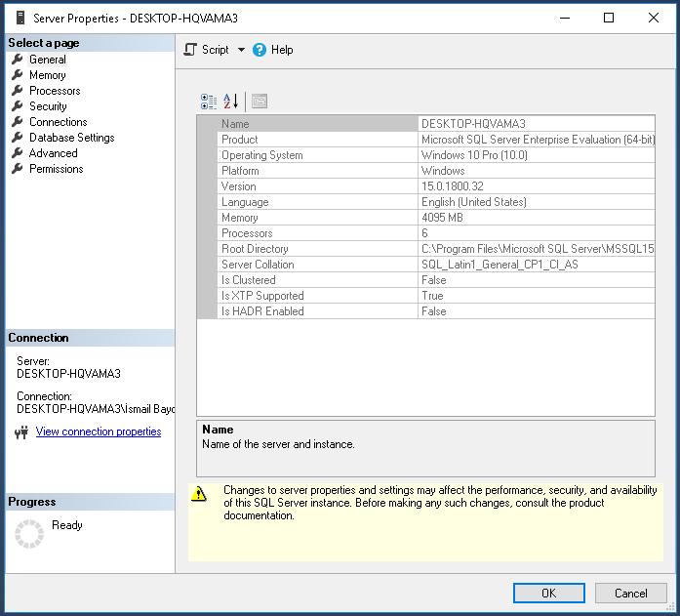Select the Is XTP Supported property label
The height and width of the screenshot is (616, 680).
click(x=262, y=296)
